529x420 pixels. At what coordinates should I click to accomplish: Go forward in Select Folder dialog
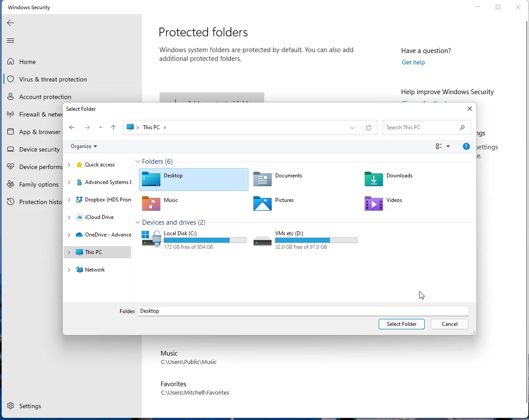point(87,127)
